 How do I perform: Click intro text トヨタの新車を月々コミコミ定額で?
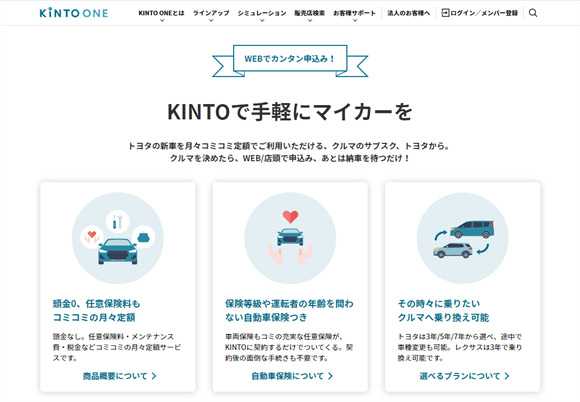pos(289,146)
